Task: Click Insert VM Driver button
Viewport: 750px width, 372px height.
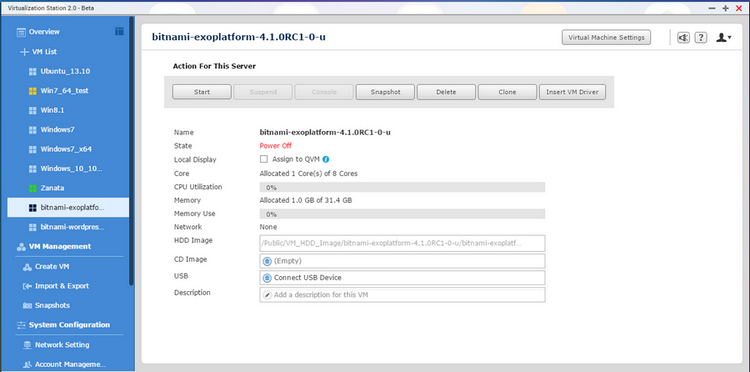Action: click(573, 92)
